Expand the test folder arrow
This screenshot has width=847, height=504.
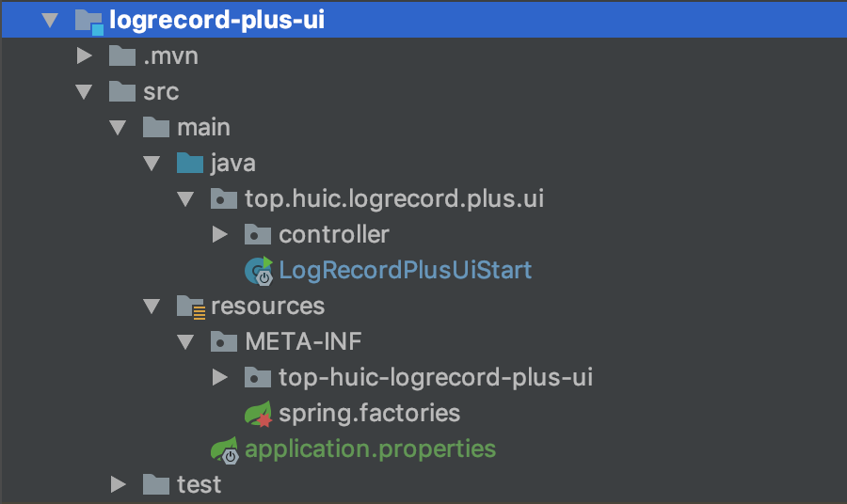[x=119, y=484]
